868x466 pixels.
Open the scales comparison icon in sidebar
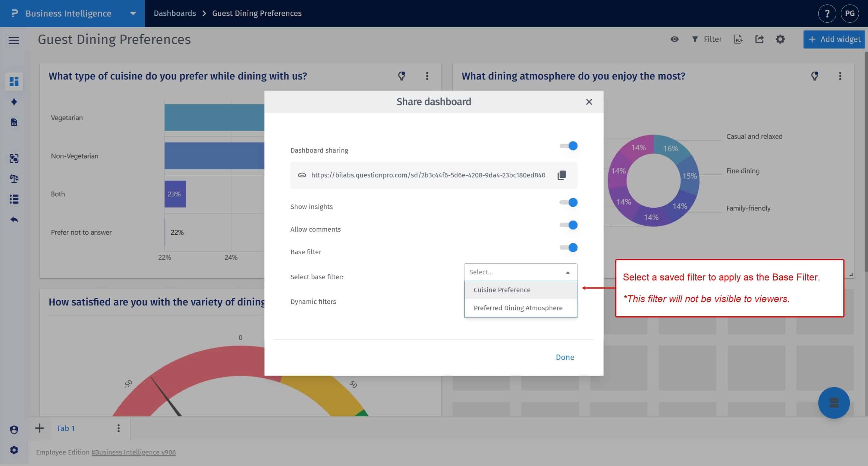click(14, 179)
